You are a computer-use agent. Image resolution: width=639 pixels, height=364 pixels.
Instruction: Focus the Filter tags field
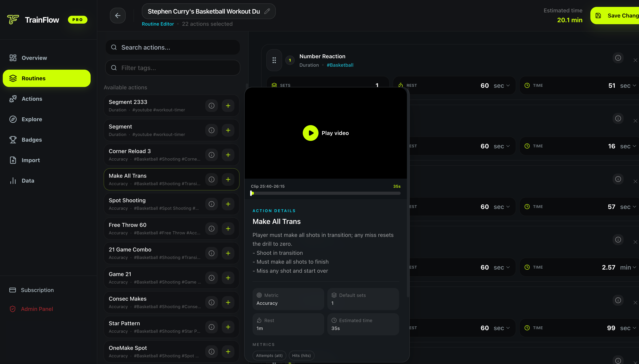(x=173, y=68)
